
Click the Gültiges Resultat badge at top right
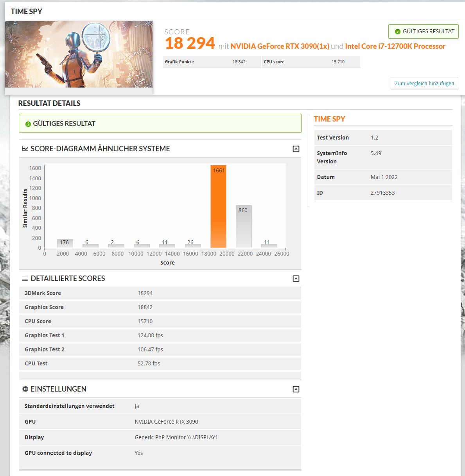click(424, 31)
